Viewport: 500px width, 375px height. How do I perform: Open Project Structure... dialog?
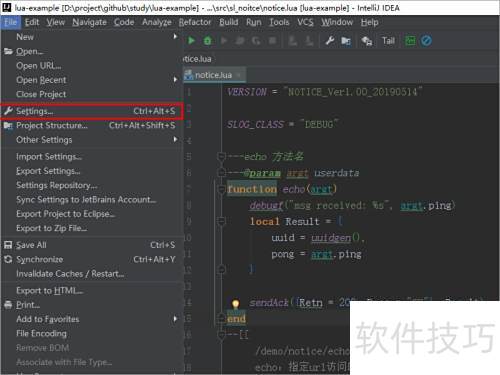91,125
